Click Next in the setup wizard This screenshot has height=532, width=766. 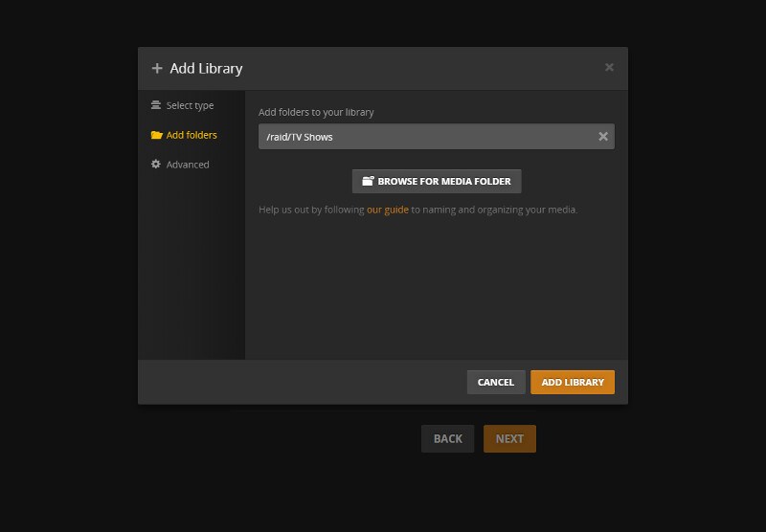click(x=509, y=439)
